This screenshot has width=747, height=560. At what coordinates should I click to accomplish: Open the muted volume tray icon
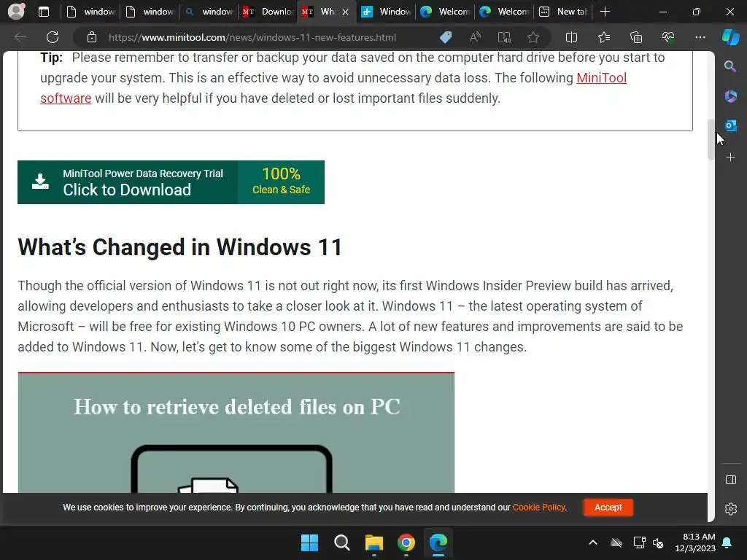click(x=659, y=542)
